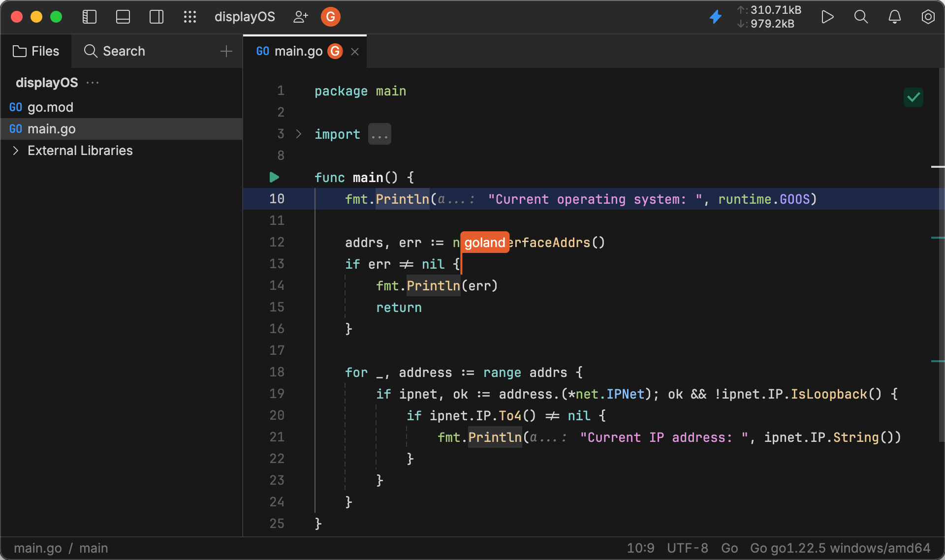Toggle Smart Mode lightning icon
This screenshot has width=945, height=560.
(715, 17)
